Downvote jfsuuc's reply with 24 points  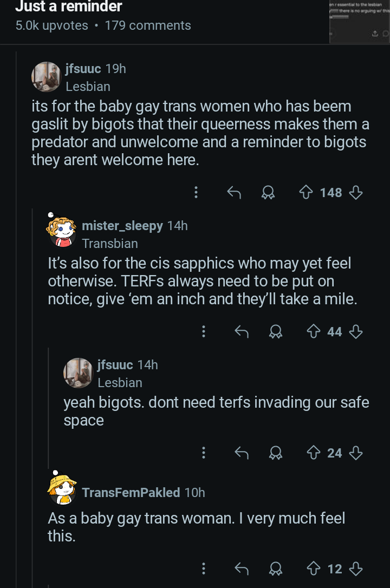click(x=355, y=453)
